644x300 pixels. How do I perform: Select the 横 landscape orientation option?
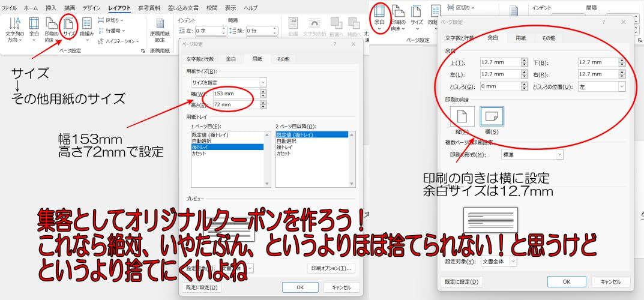click(492, 120)
